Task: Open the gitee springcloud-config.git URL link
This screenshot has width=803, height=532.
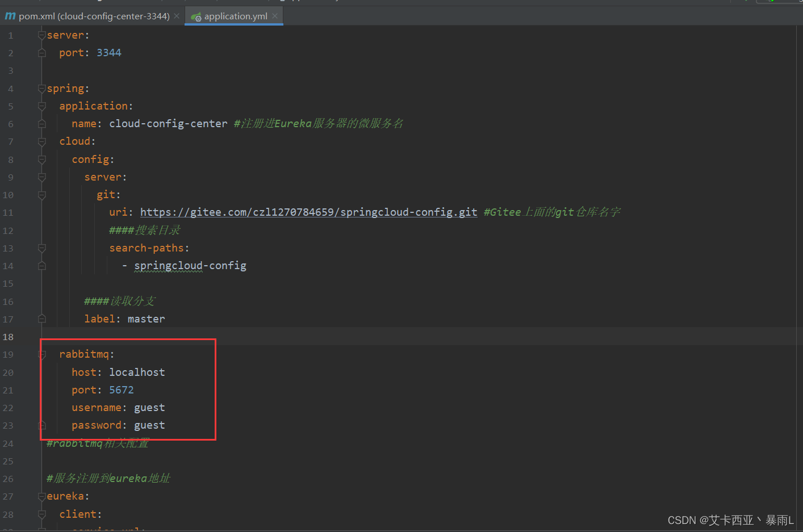Action: [308, 212]
